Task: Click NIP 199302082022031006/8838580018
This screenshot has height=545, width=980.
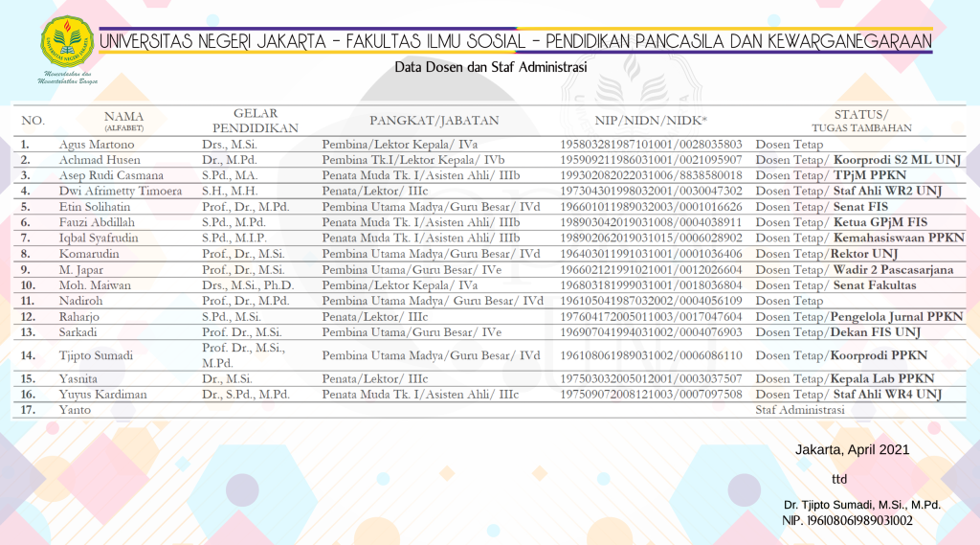Action: (x=651, y=176)
